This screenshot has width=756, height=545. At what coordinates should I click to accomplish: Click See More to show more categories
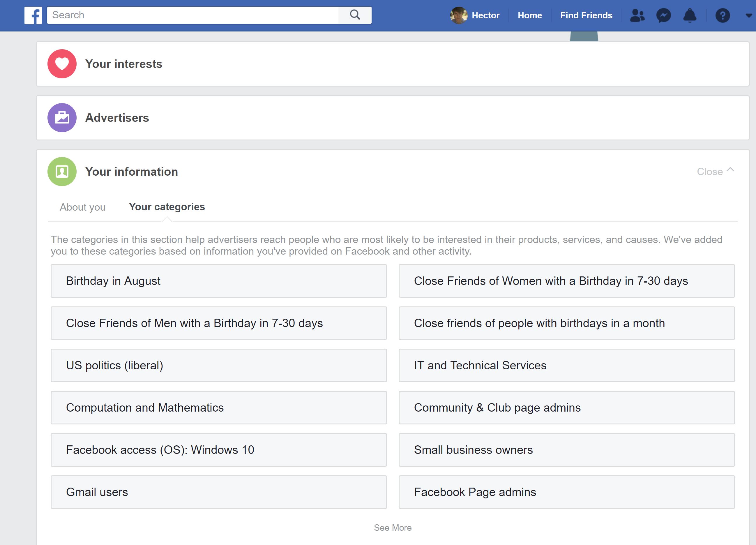(x=393, y=528)
